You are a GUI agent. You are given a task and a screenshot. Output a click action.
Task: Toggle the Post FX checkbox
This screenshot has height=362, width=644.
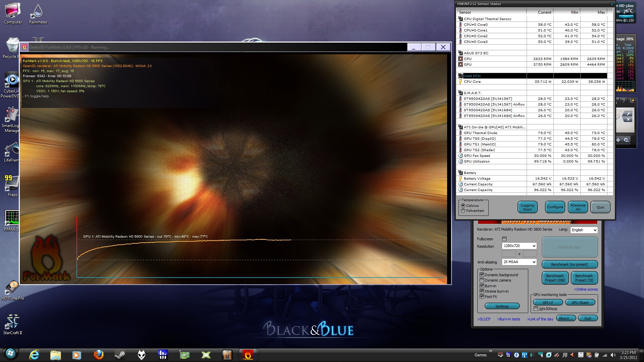pos(482,297)
